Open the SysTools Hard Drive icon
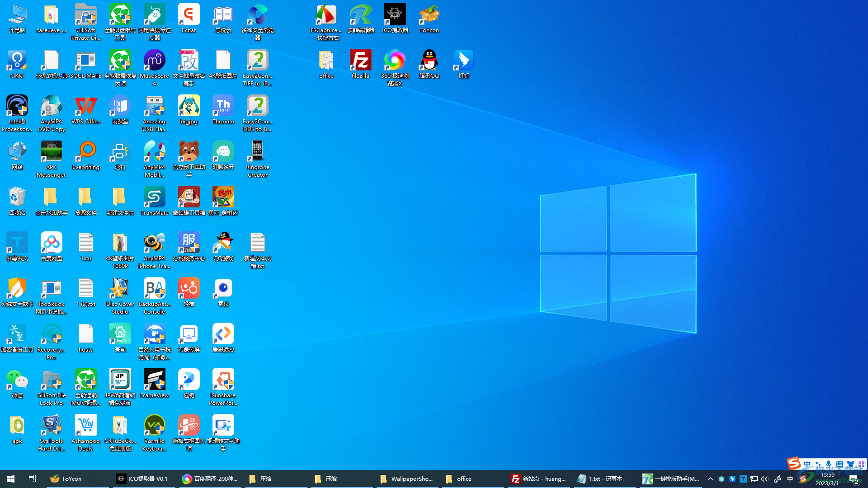The width and height of the screenshot is (868, 488). coord(52,432)
